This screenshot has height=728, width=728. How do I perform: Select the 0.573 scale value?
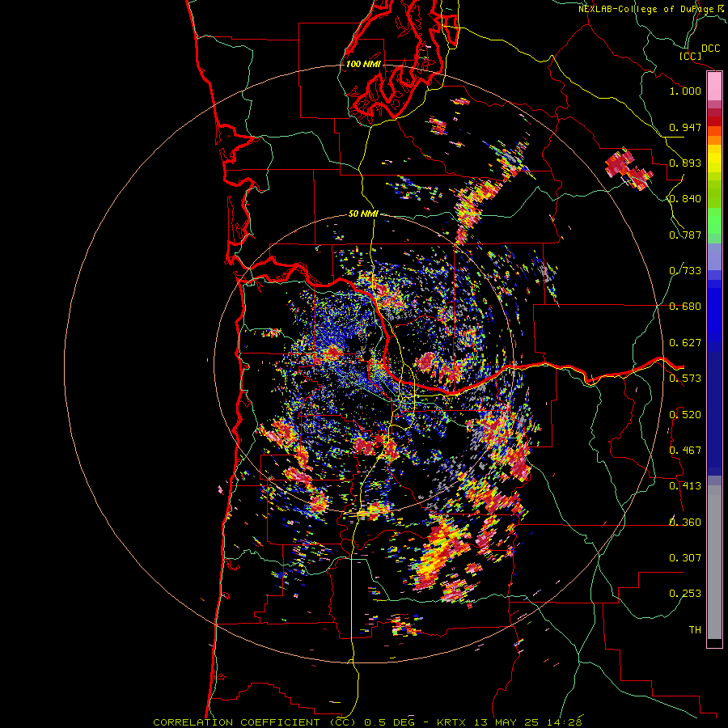685,379
